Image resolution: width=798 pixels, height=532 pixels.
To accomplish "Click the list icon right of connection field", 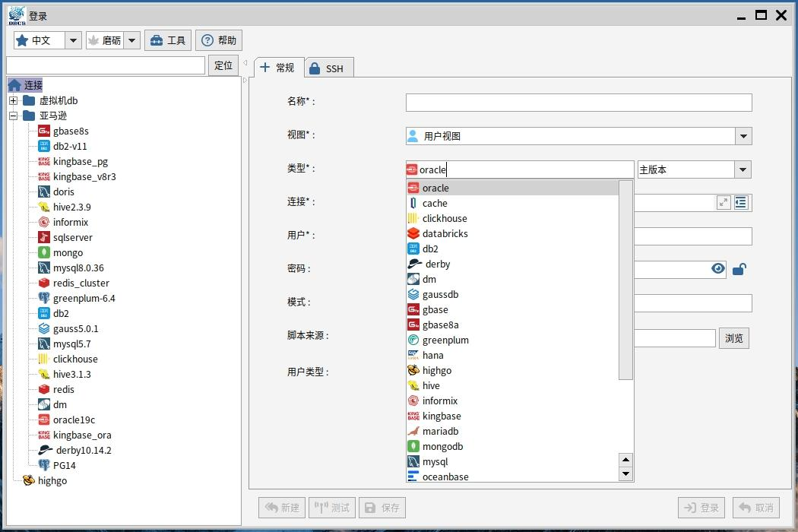I will pos(741,202).
